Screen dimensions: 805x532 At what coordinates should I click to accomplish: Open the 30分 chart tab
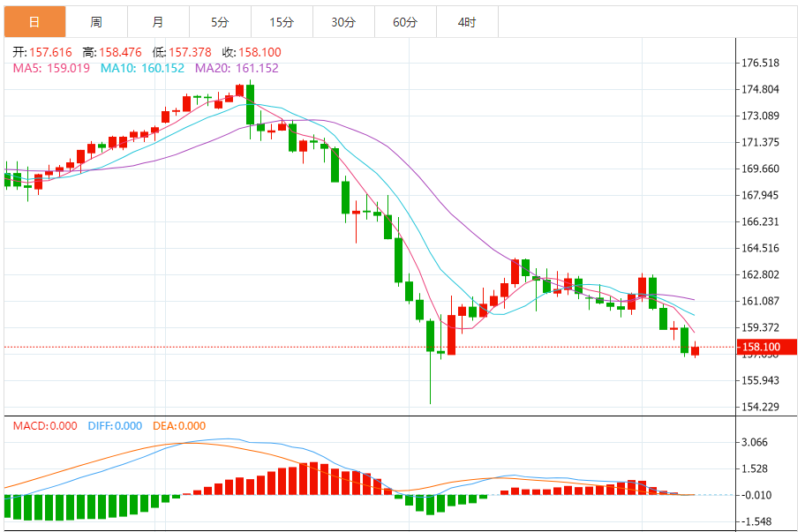pyautogui.click(x=343, y=22)
